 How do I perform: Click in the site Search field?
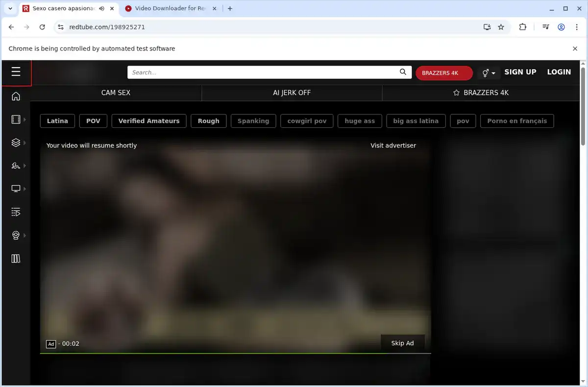coord(263,72)
